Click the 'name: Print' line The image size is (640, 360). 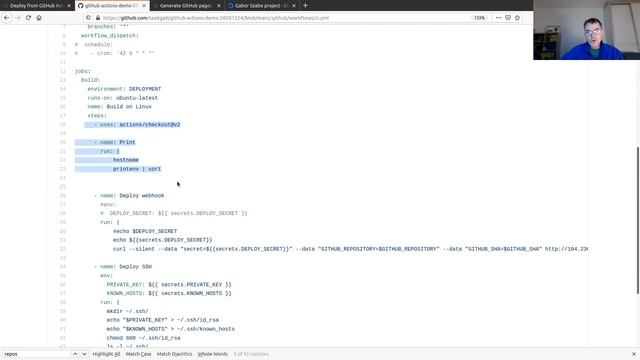point(114,142)
